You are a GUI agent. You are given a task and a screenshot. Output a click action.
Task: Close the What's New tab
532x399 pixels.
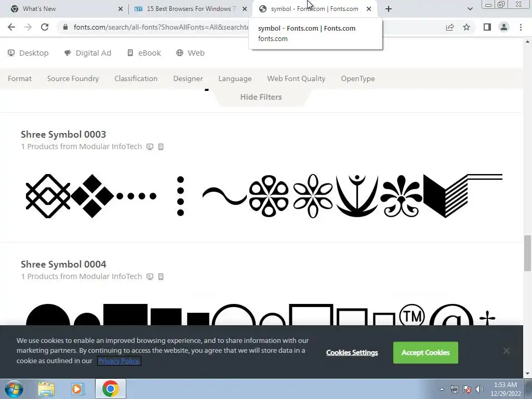coord(121,9)
